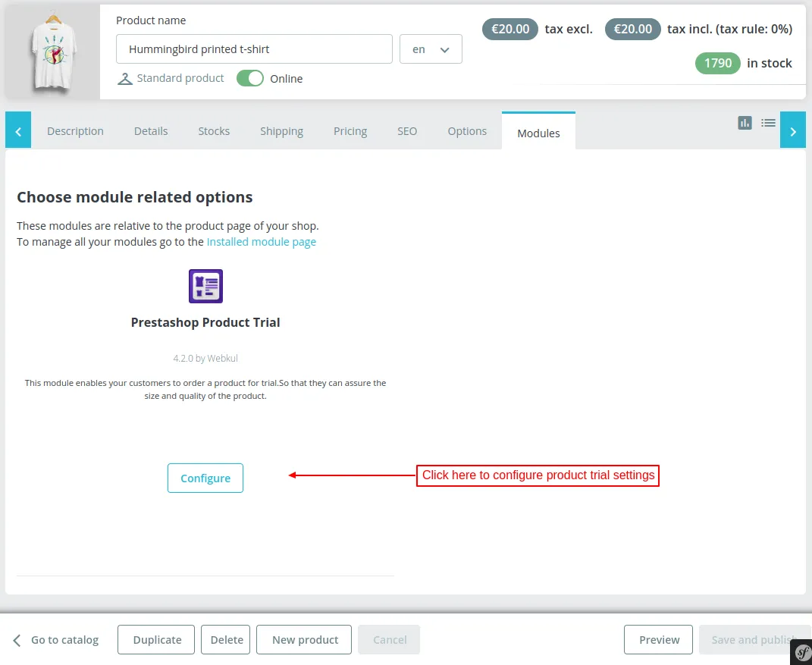The height and width of the screenshot is (665, 812).
Task: Click the Duplicate button
Action: click(156, 640)
